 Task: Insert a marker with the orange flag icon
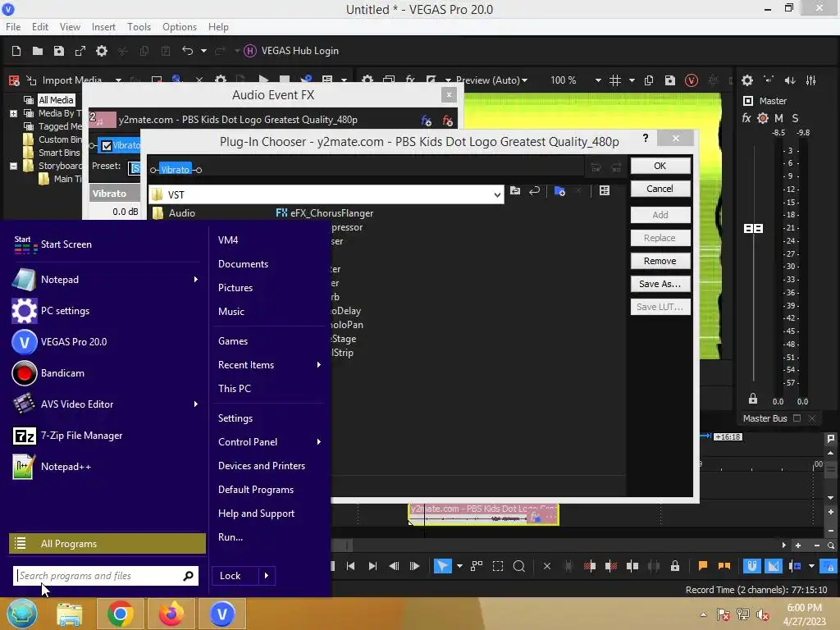[x=703, y=566]
